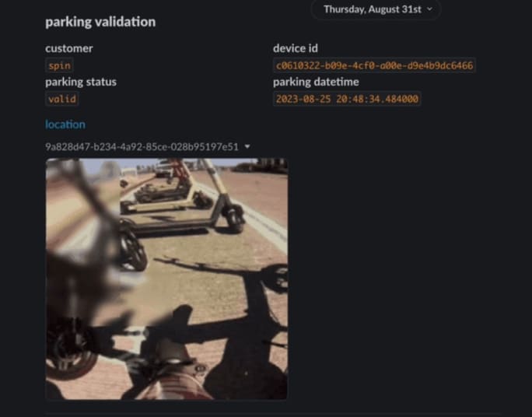532x417 pixels.
Task: Click the 'customer' field label
Action: [69, 48]
